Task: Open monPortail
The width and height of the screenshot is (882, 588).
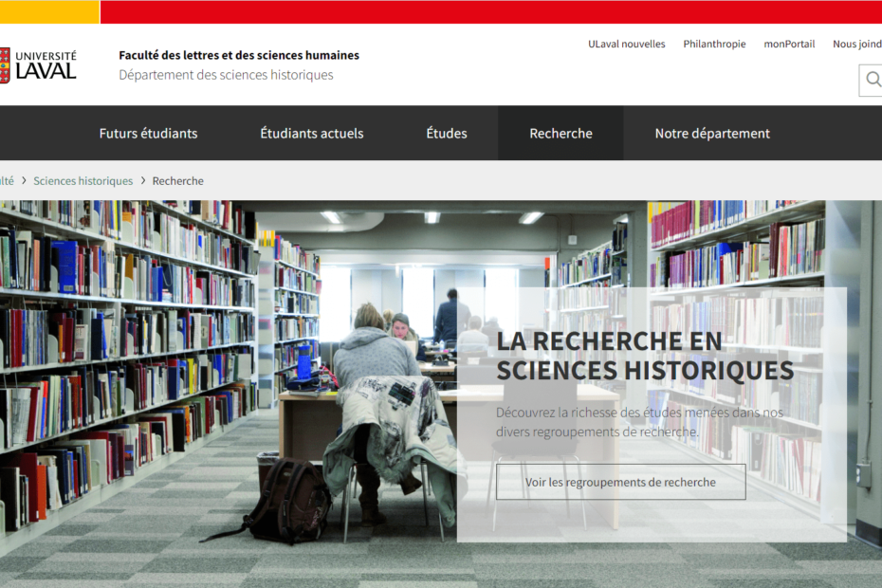Action: pyautogui.click(x=789, y=44)
